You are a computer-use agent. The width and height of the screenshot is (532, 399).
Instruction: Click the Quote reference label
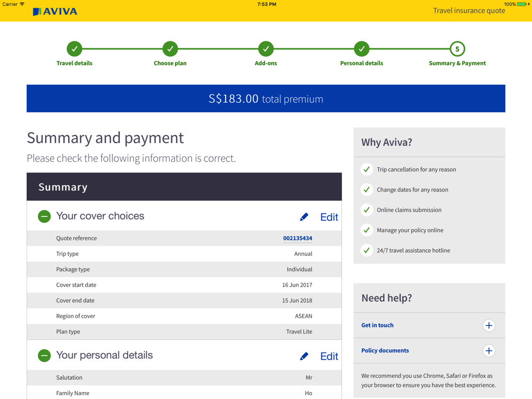pos(76,238)
